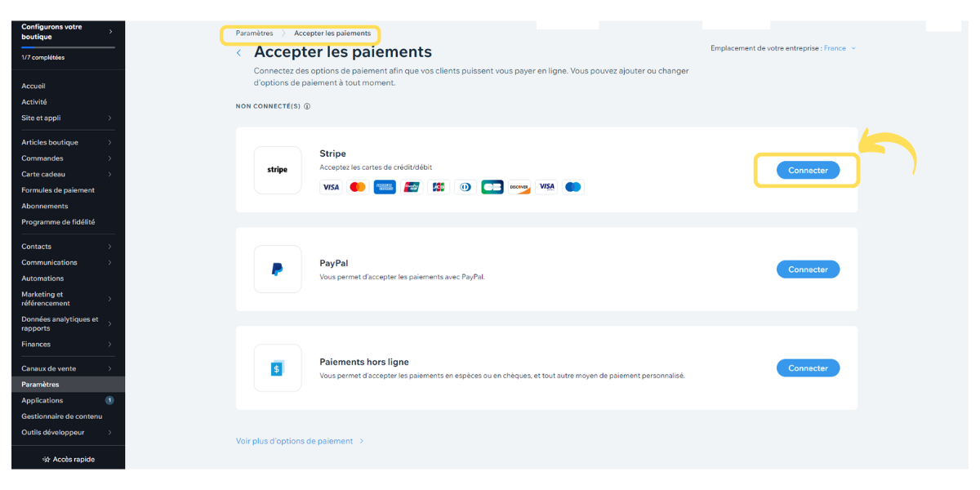Click the offline payments dollar icon

coord(278,368)
